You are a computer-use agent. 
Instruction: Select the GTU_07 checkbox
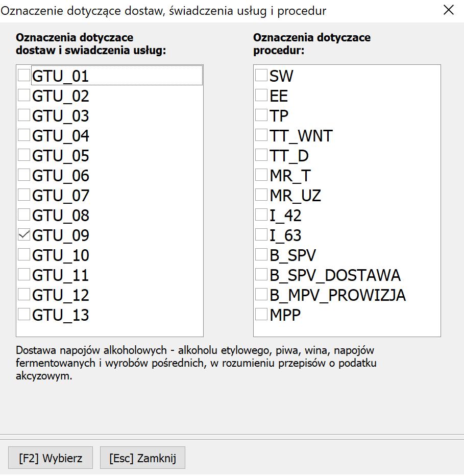click(x=24, y=195)
